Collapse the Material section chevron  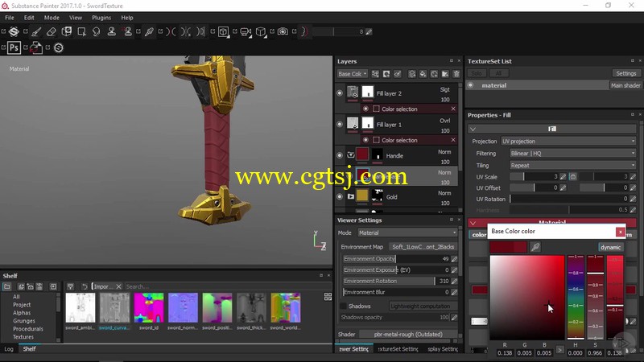473,223
